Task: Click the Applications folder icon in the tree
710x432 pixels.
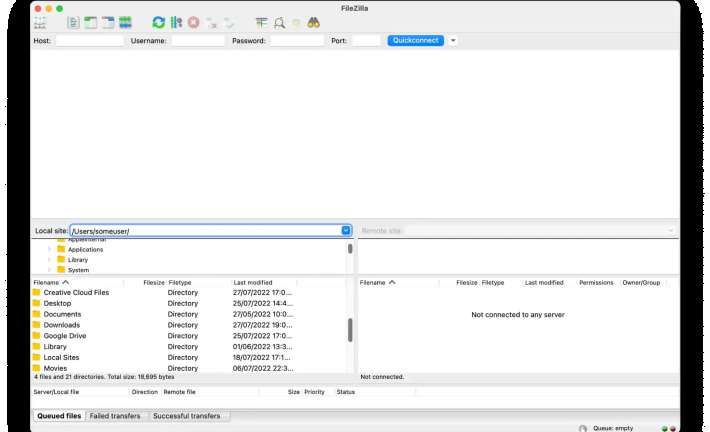Action: [x=61, y=249]
